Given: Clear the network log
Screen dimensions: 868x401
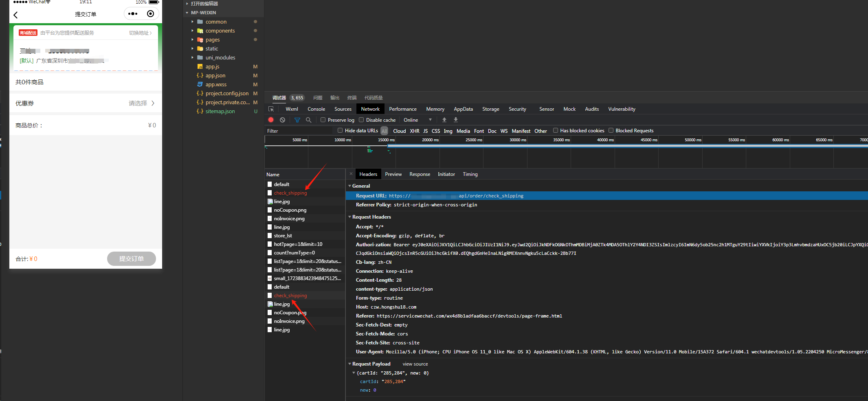Looking at the screenshot, I should 282,120.
